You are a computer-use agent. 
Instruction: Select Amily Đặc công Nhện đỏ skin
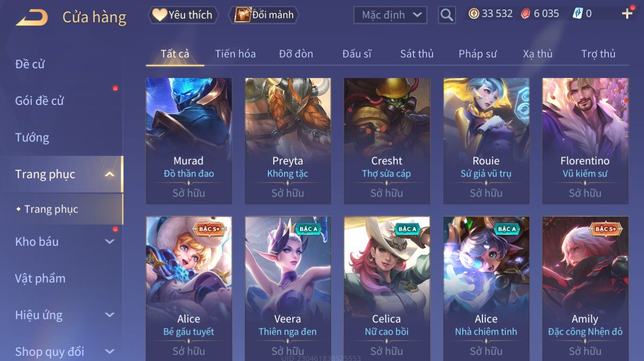585,289
